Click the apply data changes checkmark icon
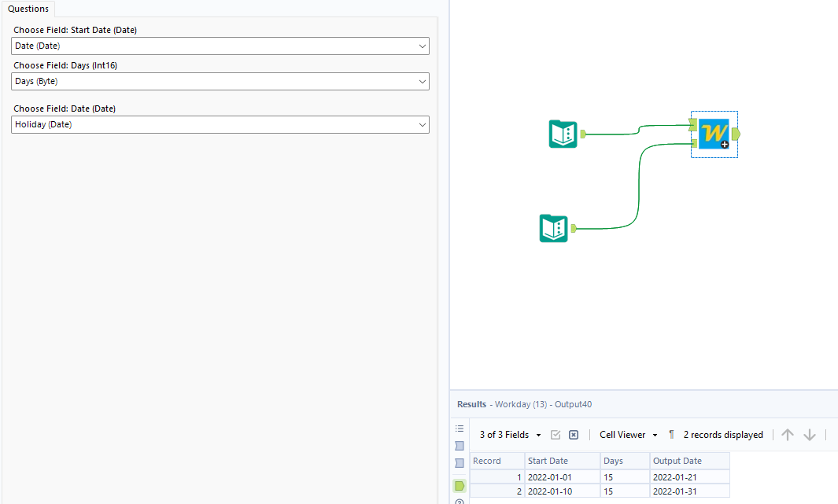This screenshot has height=504, width=838. (556, 434)
